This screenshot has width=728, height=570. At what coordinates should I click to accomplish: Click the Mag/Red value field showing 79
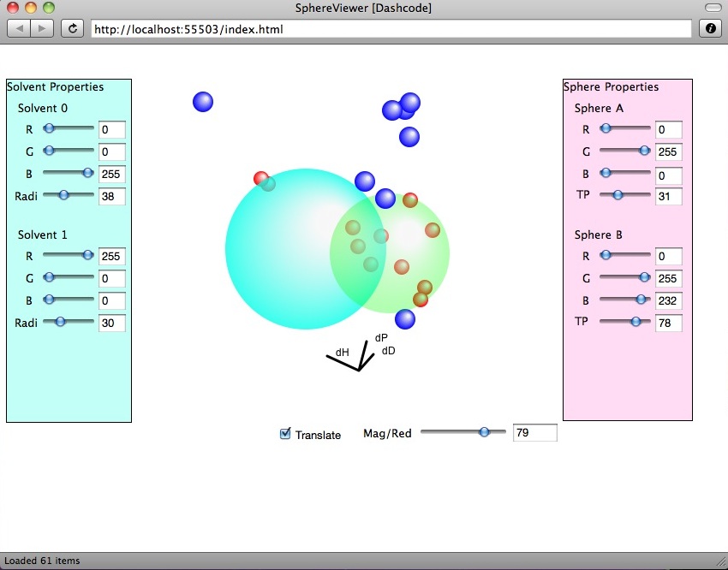(x=534, y=433)
